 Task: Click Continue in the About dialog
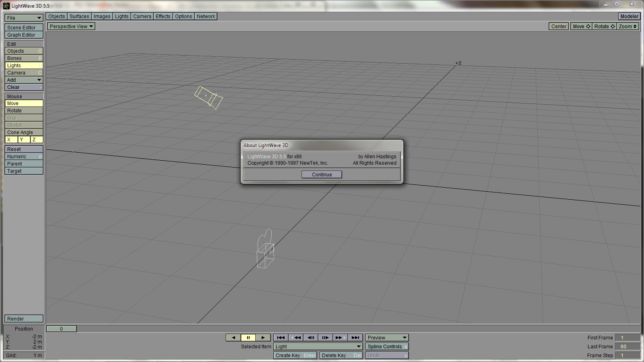click(x=322, y=175)
